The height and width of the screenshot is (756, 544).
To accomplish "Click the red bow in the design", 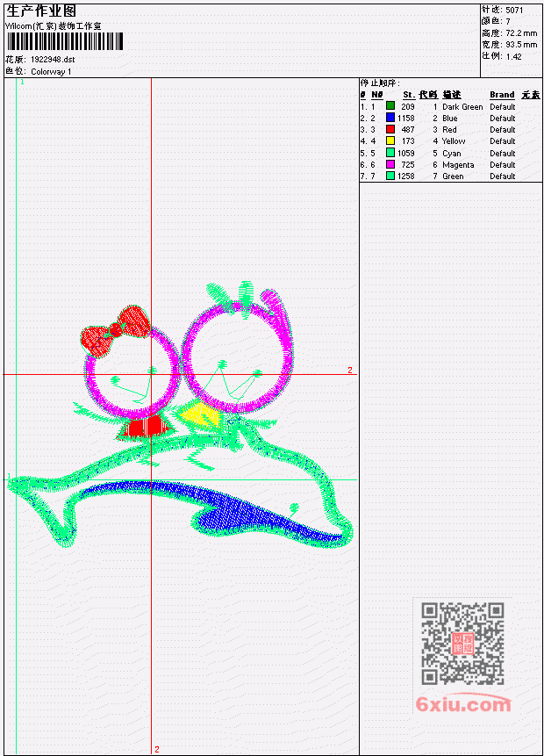I will click(115, 331).
